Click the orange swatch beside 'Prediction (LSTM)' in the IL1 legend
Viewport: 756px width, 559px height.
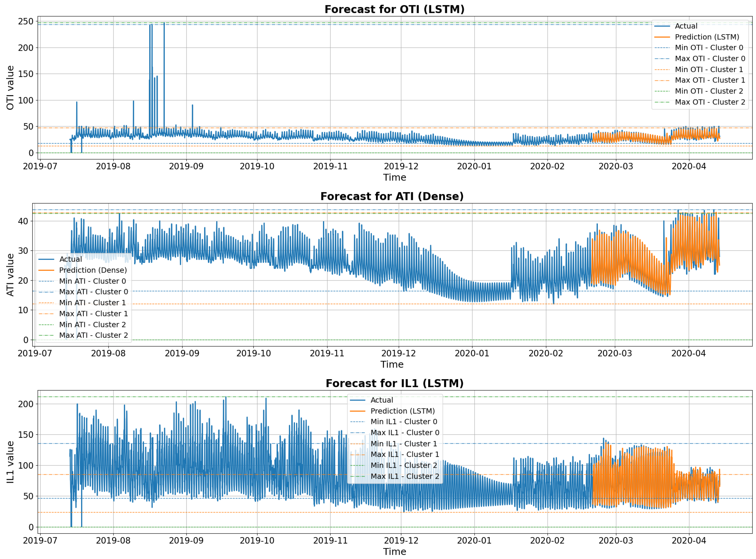(x=357, y=411)
